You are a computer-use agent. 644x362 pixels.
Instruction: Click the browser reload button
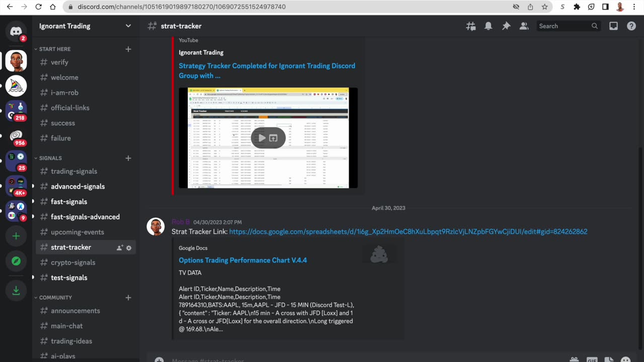point(39,7)
